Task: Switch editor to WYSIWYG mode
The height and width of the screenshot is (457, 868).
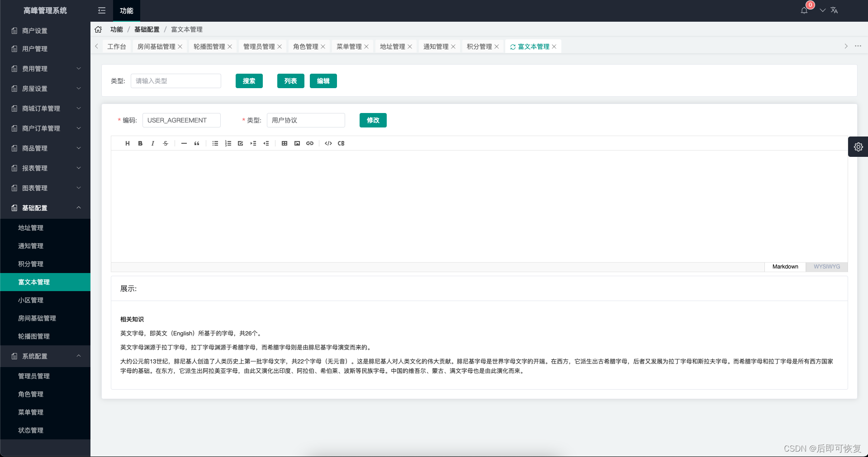Action: (827, 267)
